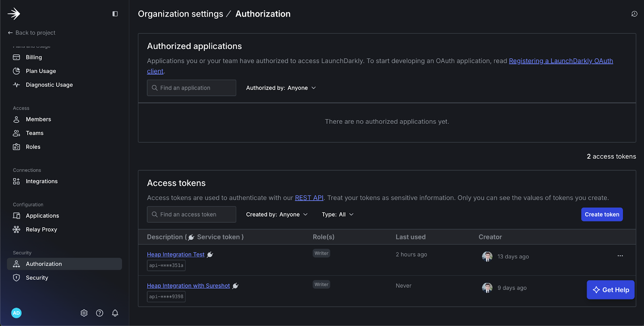Open the Heap Integration with Sureshot link

tap(188, 286)
